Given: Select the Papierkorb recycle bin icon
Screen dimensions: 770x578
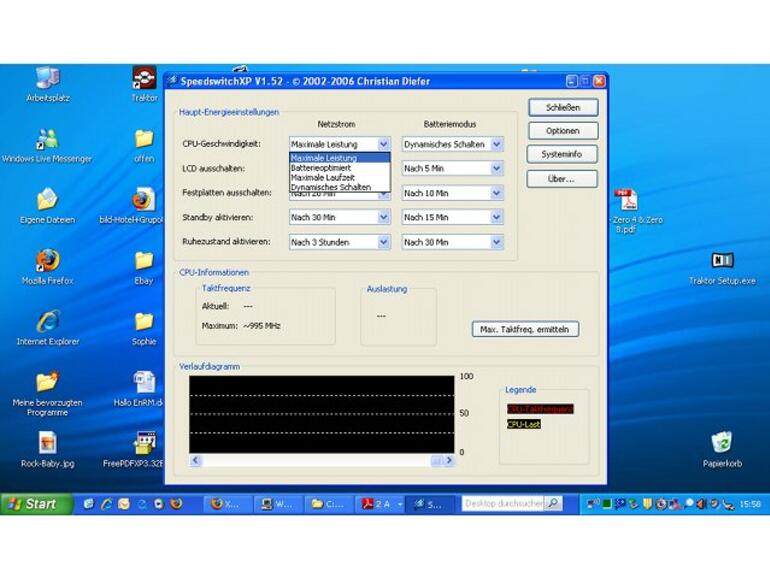Looking at the screenshot, I should [721, 443].
